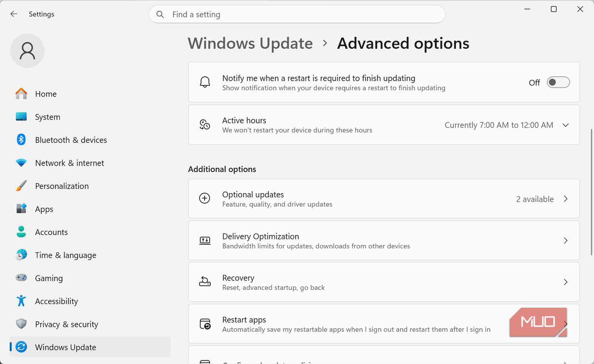Click 'Feature, quality, and driver updates' text
This screenshot has height=364, width=594.
coord(277,204)
